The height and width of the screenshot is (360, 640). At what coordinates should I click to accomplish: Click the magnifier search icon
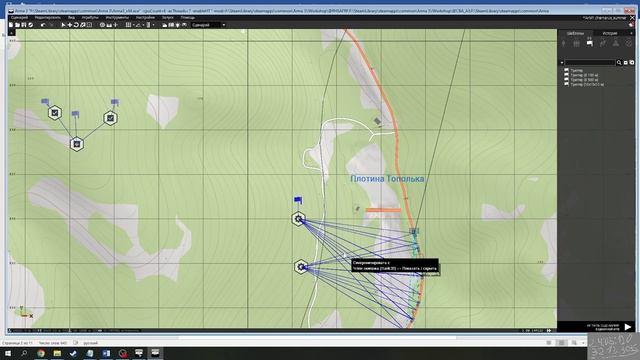(x=619, y=62)
